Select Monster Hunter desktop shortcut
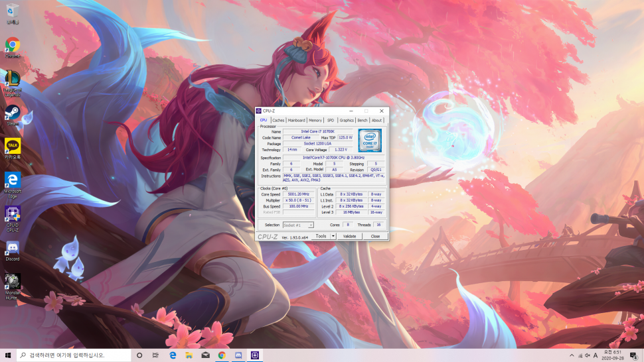The height and width of the screenshot is (362, 644). (x=13, y=286)
